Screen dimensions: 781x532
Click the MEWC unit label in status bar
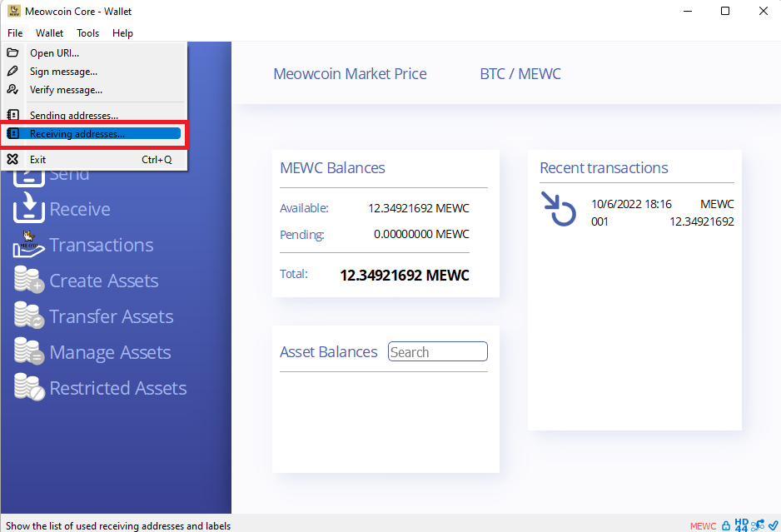(703, 526)
